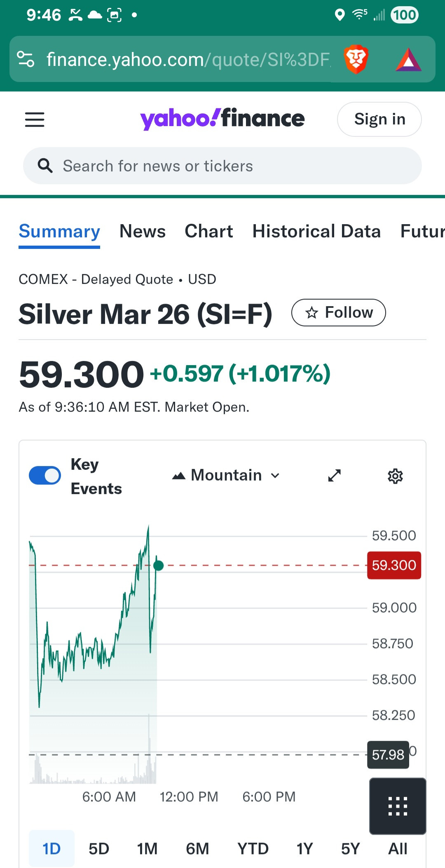Open site settings icon in address bar
This screenshot has height=868, width=445.
click(26, 59)
